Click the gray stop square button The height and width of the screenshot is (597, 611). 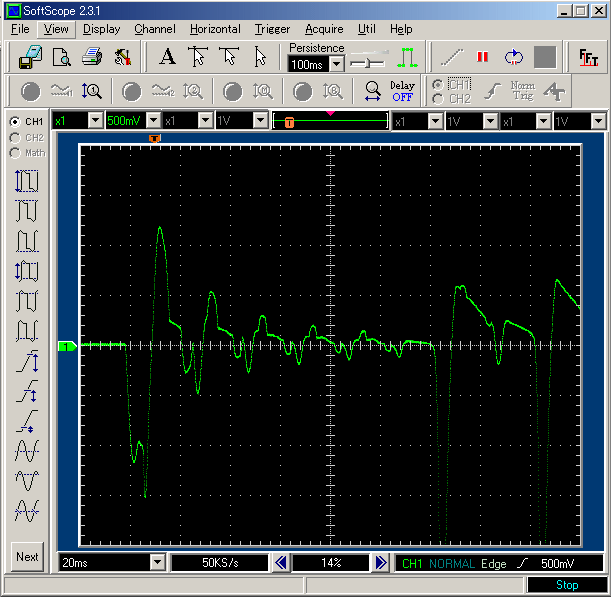544,57
